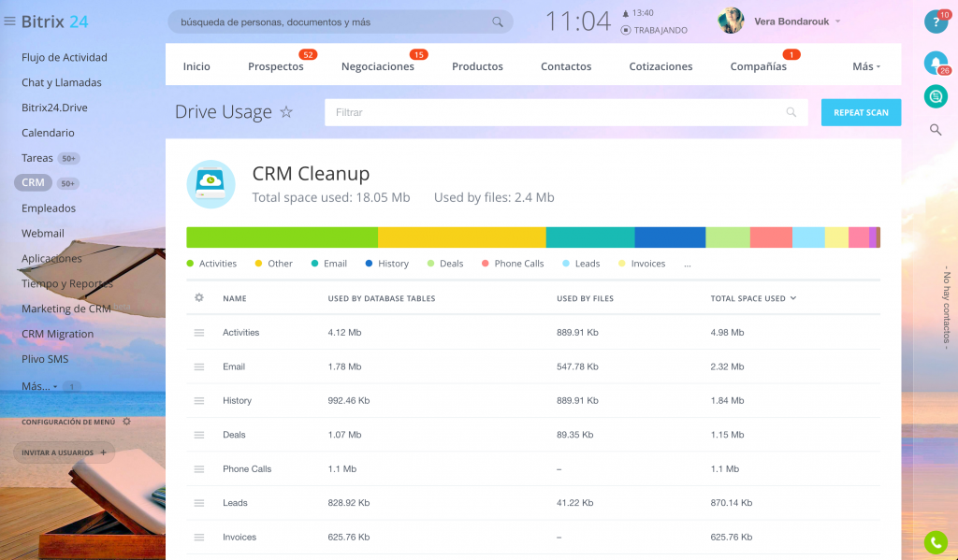Open the Inicio tab
Screen dimensions: 958x560
click(196, 66)
